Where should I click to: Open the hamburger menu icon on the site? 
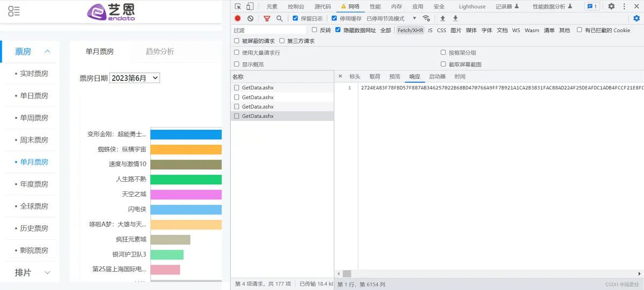(14, 11)
